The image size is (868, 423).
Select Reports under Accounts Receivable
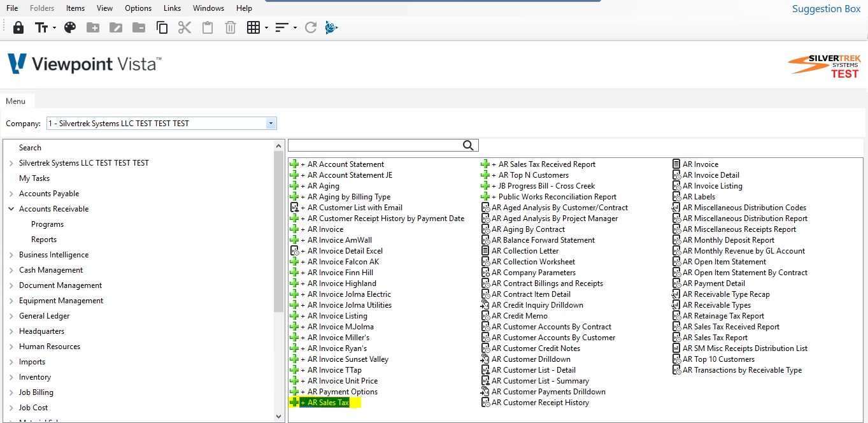tap(44, 240)
